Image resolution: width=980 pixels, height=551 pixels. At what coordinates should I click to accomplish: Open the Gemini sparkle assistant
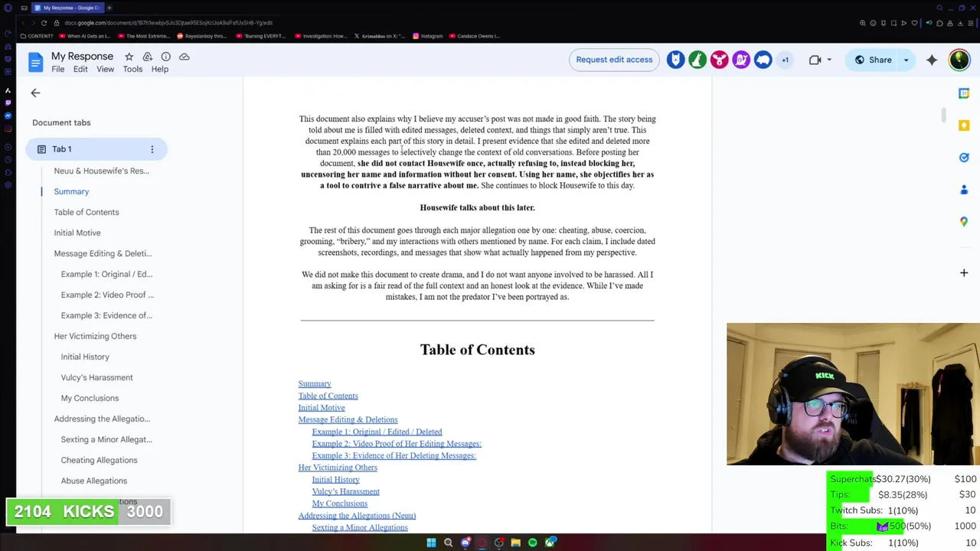coord(932,60)
